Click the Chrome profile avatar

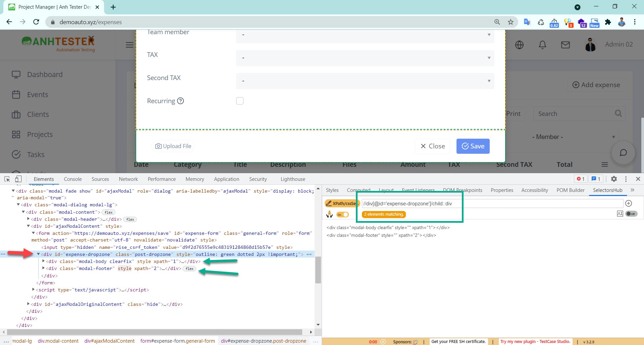tap(622, 22)
